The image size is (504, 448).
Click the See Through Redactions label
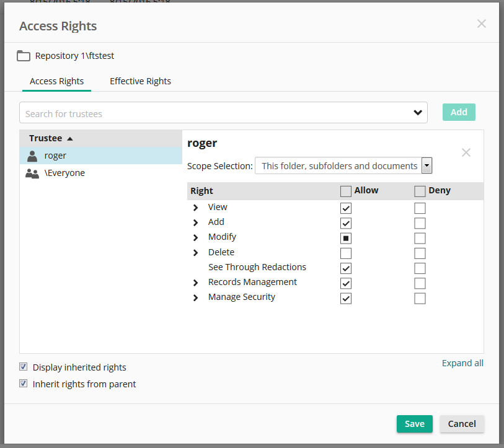pyautogui.click(x=257, y=268)
